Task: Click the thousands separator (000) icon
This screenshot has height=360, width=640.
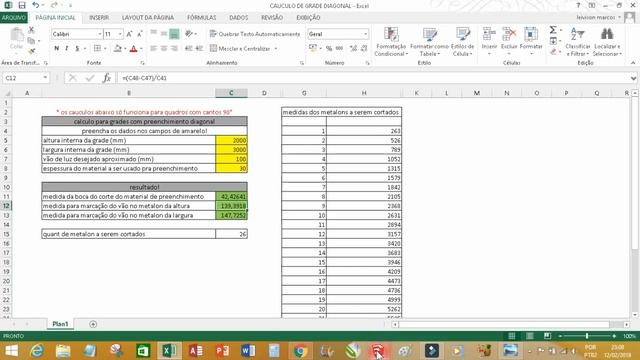Action: pos(339,49)
